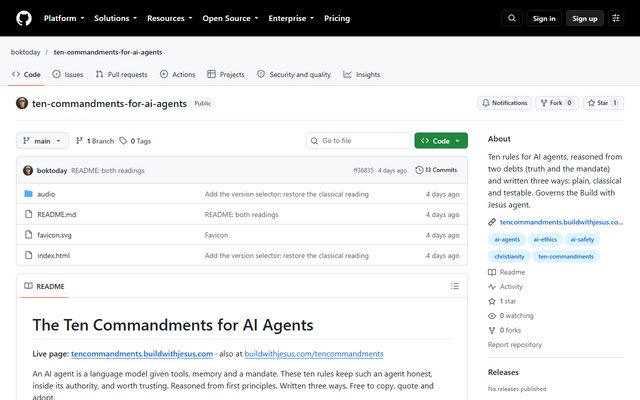Select the README tab above the readme
Image resolution: width=640 pixels, height=400 pixels.
(44, 286)
